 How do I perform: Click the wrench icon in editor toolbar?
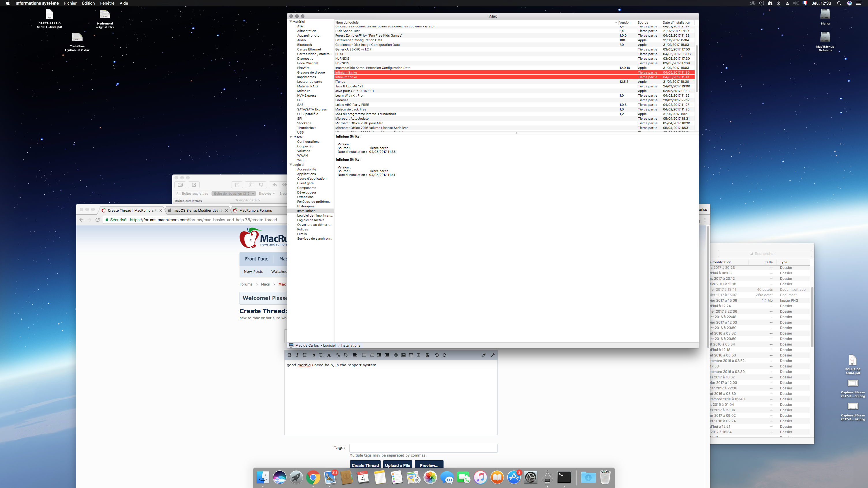[493, 355]
